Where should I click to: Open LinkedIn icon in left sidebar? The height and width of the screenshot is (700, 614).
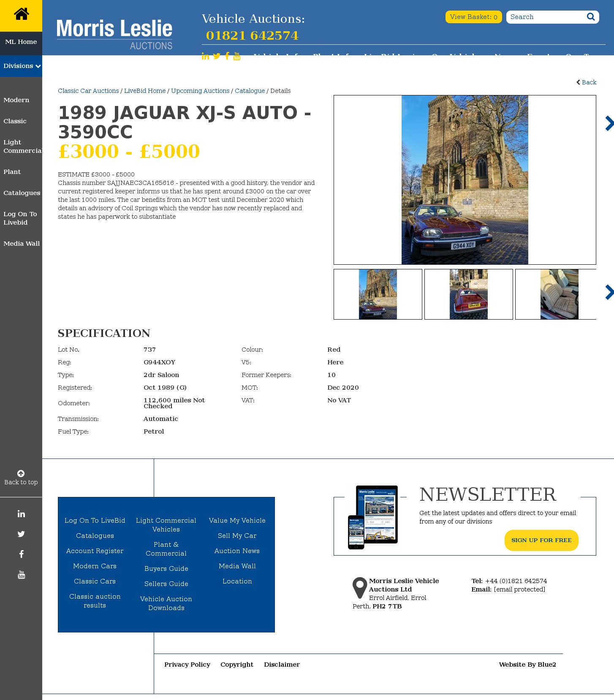click(x=21, y=514)
